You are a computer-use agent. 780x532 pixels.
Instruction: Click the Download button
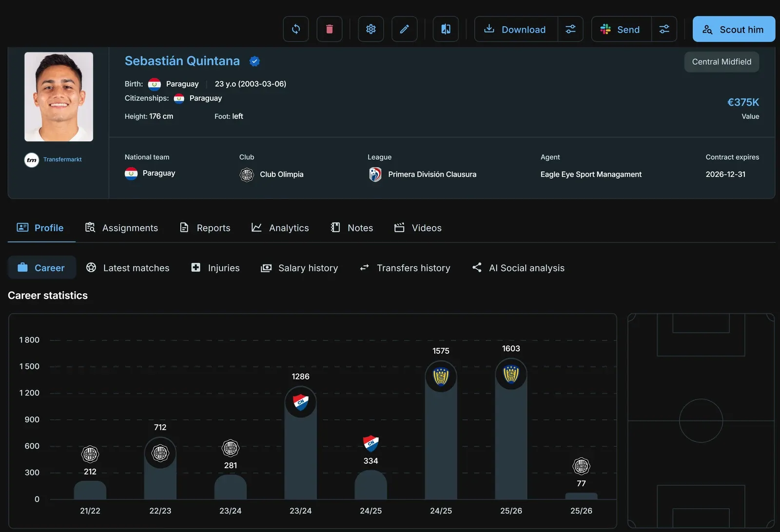[x=516, y=29]
